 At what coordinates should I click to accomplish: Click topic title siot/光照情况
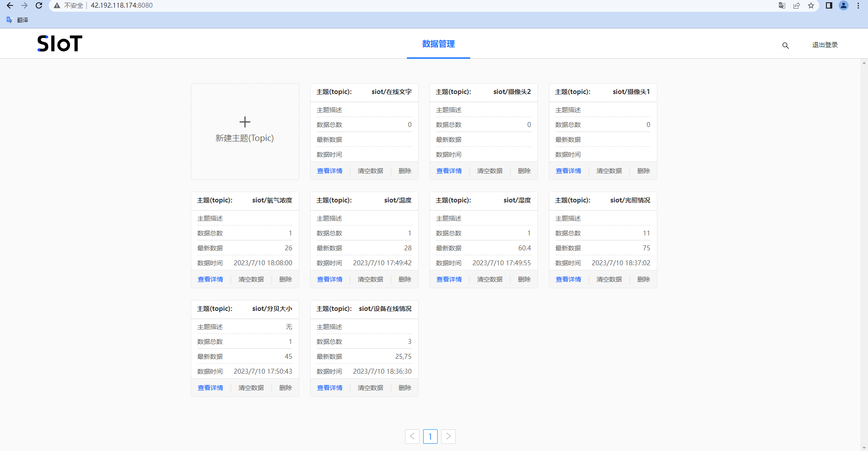click(630, 200)
